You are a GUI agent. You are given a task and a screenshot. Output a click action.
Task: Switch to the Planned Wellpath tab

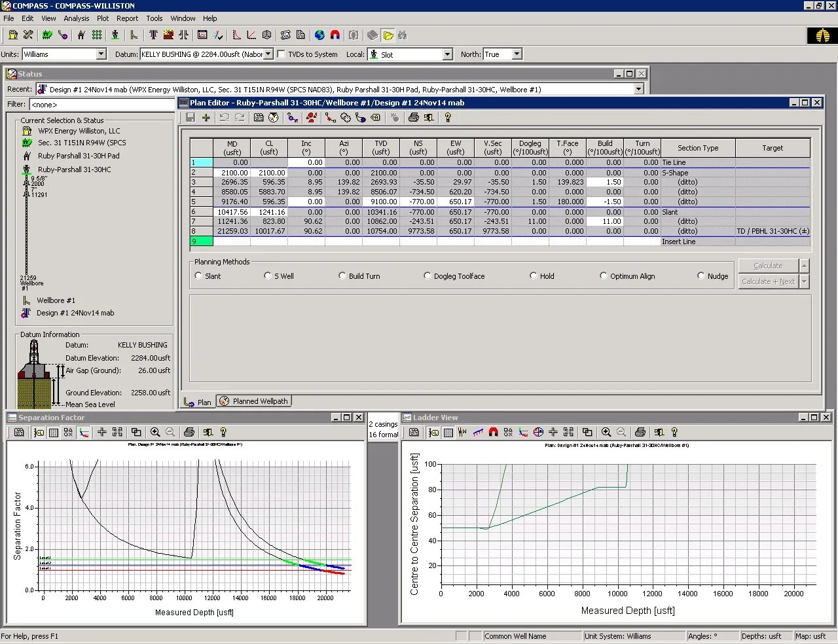pos(253,401)
